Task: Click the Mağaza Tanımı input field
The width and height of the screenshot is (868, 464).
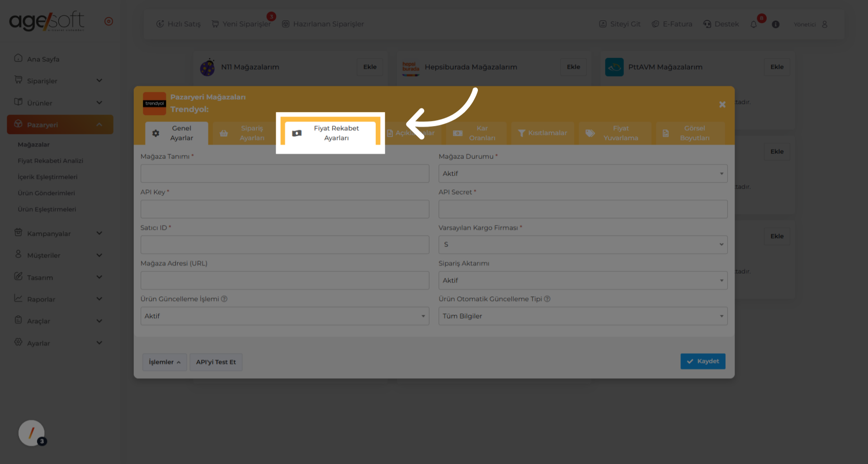Action: [x=285, y=173]
